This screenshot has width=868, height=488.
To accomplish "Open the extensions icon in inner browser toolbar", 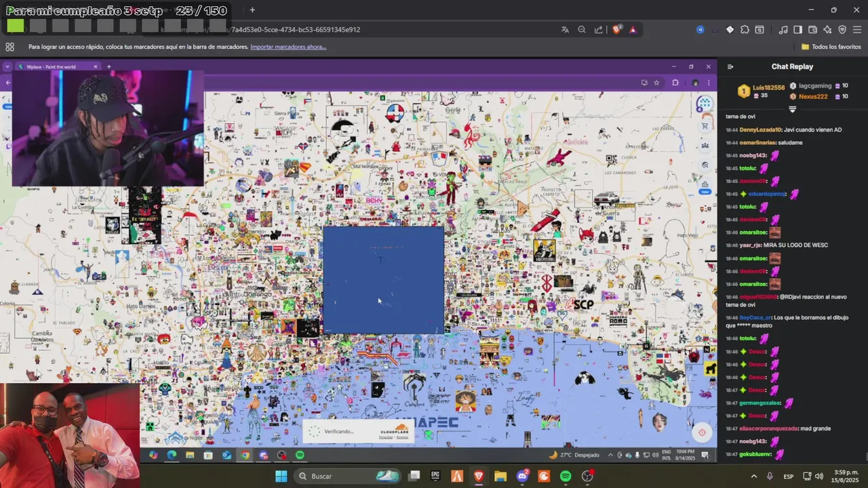I will point(675,83).
